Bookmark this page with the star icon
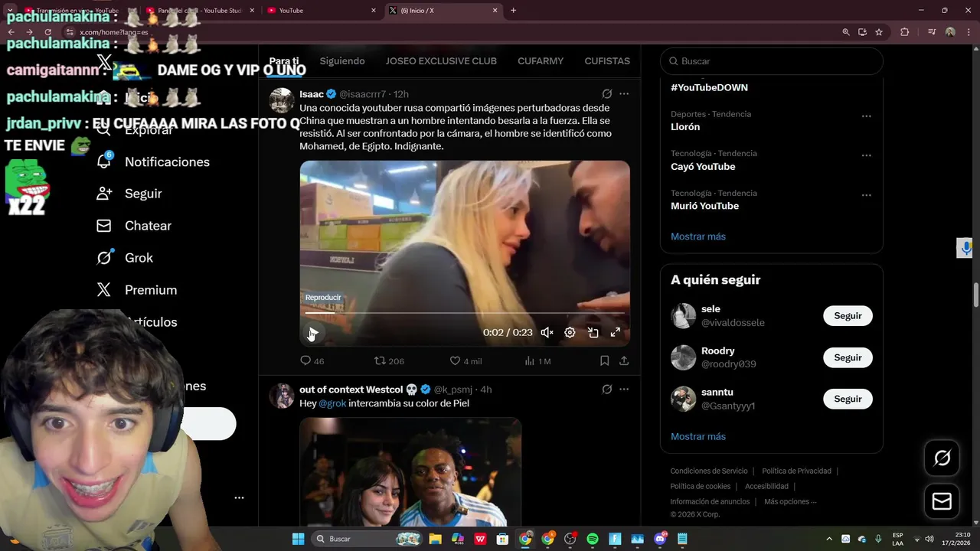This screenshot has height=551, width=980. pyautogui.click(x=879, y=32)
